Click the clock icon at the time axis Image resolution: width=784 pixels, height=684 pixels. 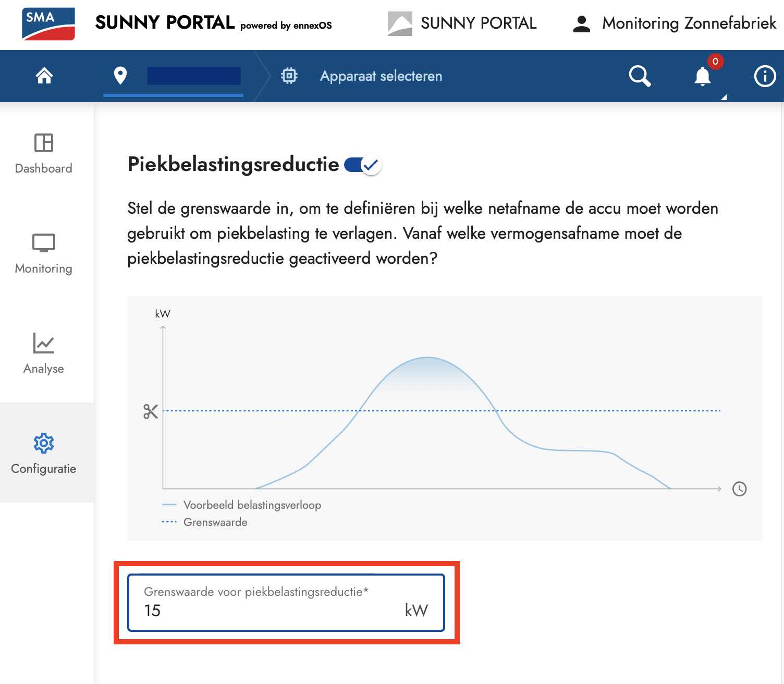click(740, 489)
